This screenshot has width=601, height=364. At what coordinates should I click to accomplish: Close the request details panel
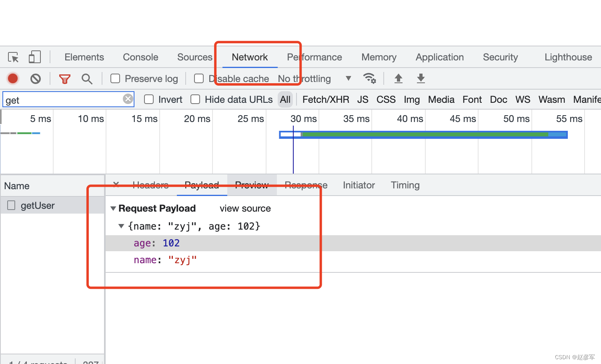[x=116, y=184]
